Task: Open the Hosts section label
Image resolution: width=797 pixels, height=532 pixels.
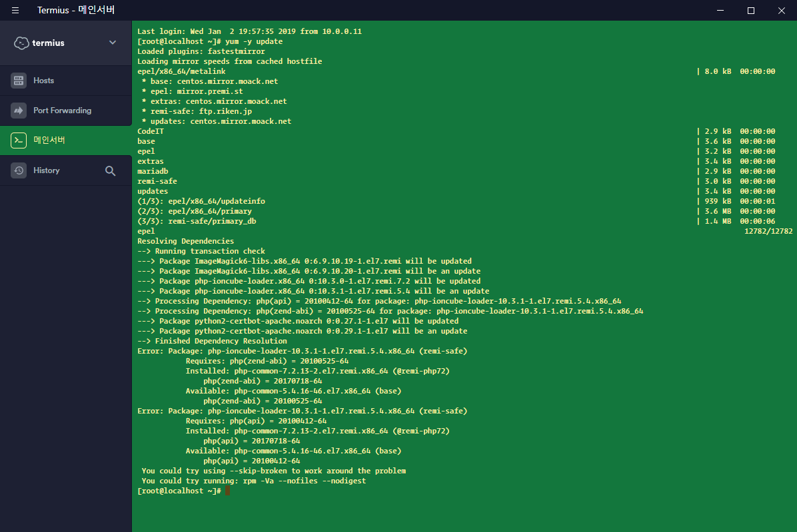Action: [x=44, y=81]
